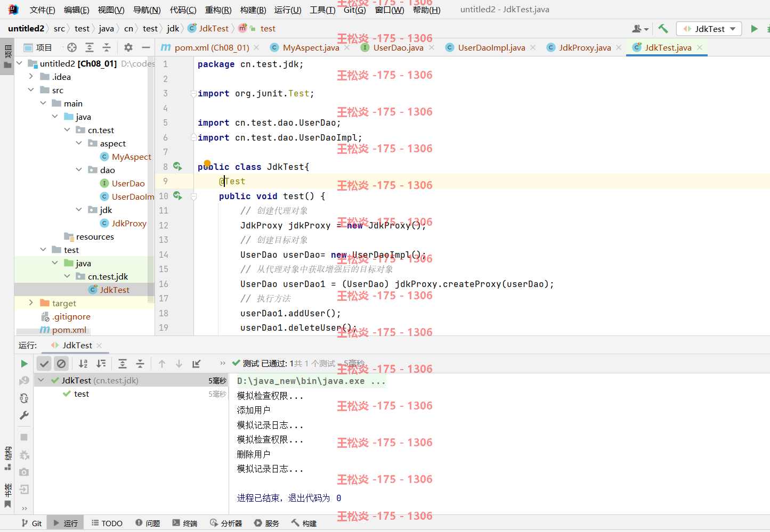Open wrench settings in run sidebar
Viewport: 770px width, 532px height.
[24, 415]
